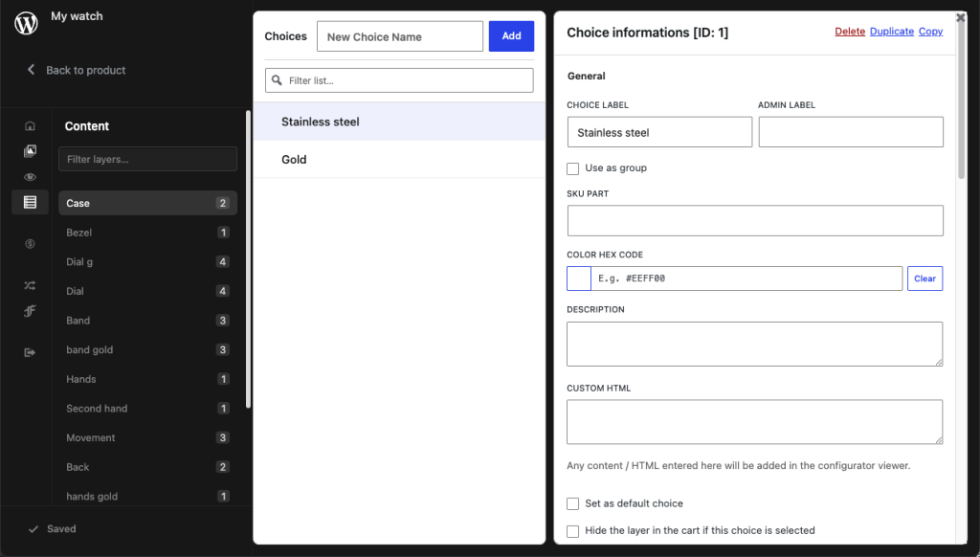980x557 pixels.
Task: Click the magnifier icon in the choices filter
Action: pos(277,80)
